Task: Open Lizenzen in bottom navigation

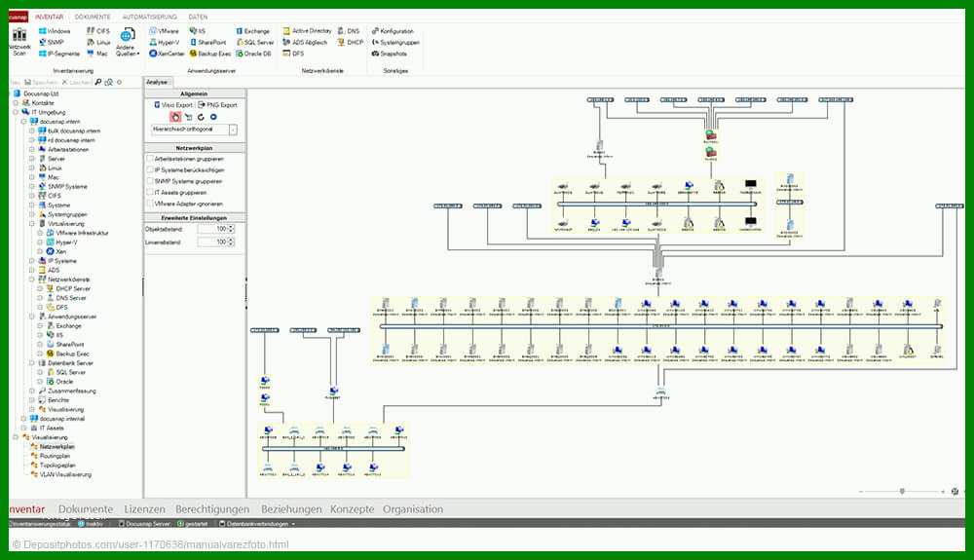Action: 145,509
